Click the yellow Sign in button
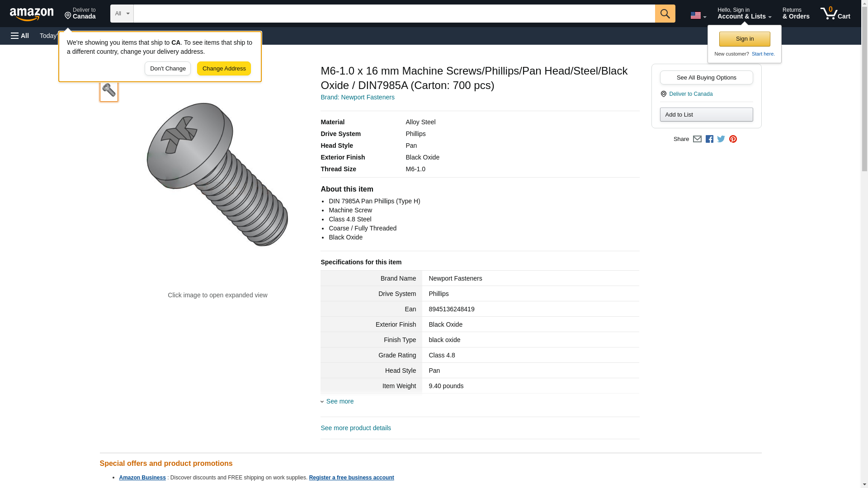 coord(745,39)
